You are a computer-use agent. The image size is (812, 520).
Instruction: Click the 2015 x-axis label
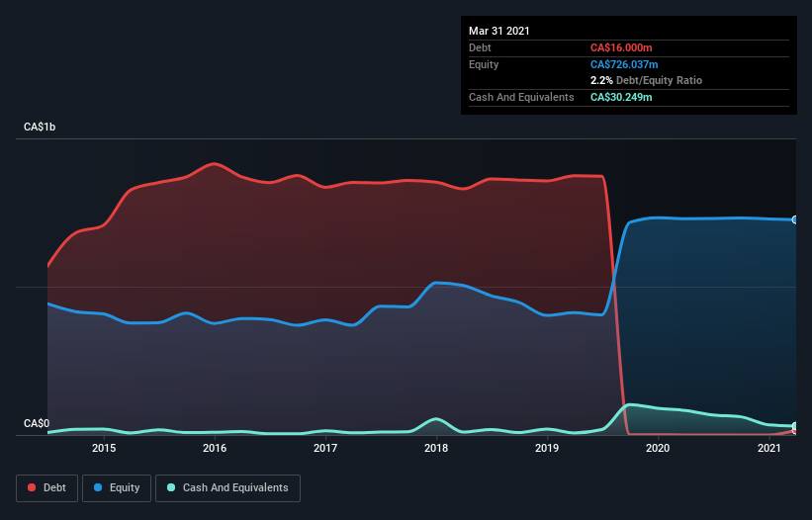[x=104, y=448]
